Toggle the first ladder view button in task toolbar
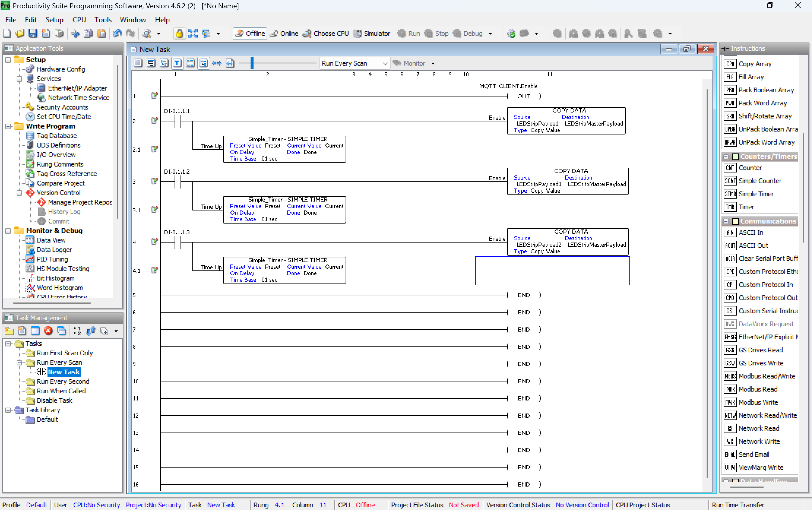The image size is (812, 510). pyautogui.click(x=138, y=63)
